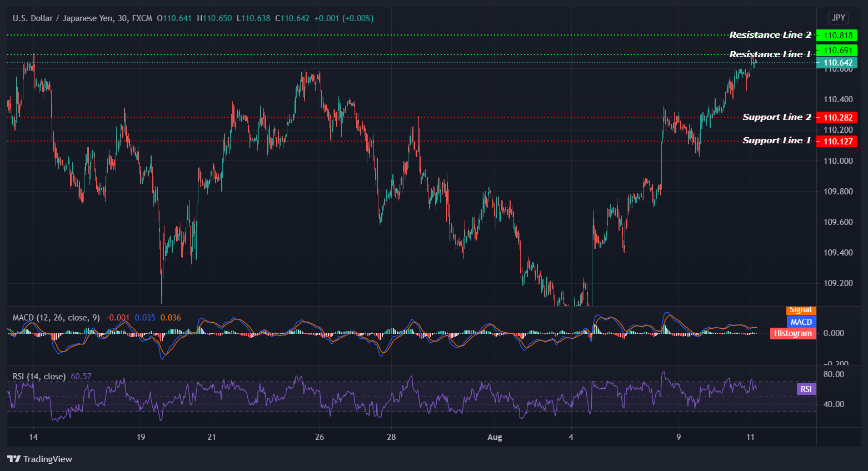Click the Histogram label badge
Viewport: 868px width, 471px height.
coord(792,333)
